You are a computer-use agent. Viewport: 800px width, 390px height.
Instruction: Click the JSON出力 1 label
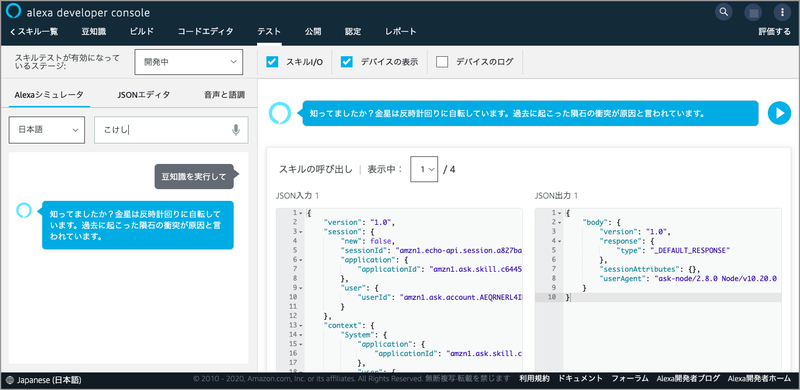(x=556, y=196)
